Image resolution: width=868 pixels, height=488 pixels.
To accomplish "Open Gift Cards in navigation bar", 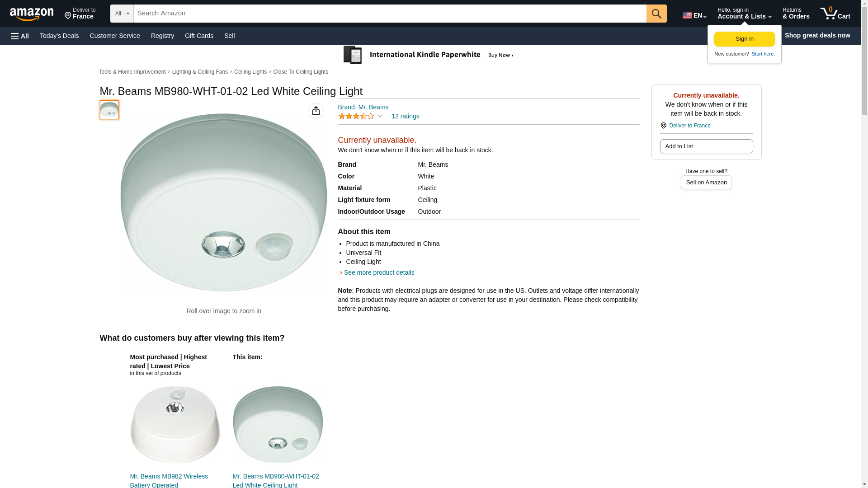I will 199,36.
